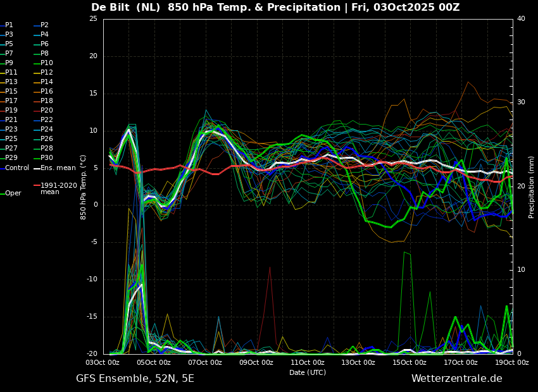This screenshot has height=392, width=538.
Task: Click the 30 tick on precipitation axis
Action: tap(521, 102)
